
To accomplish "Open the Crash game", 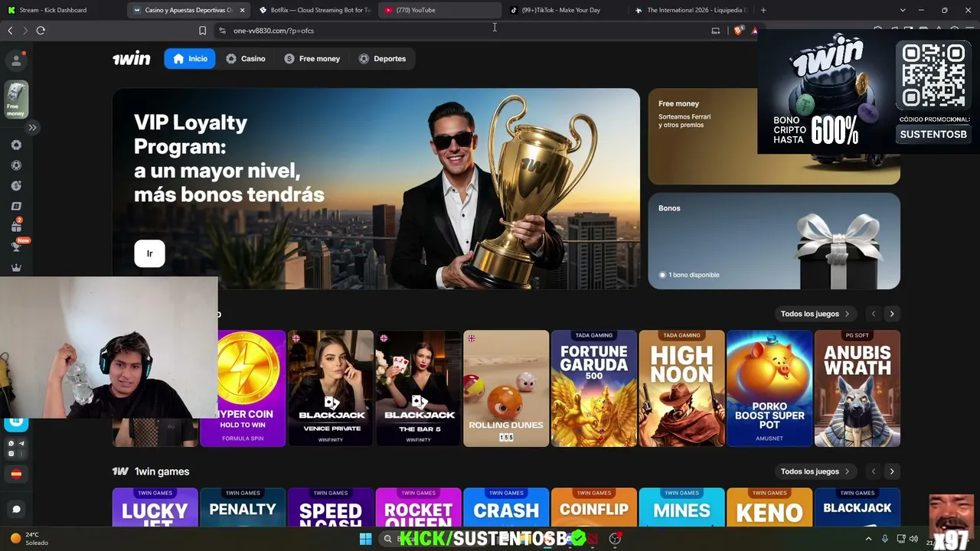I will [x=506, y=507].
